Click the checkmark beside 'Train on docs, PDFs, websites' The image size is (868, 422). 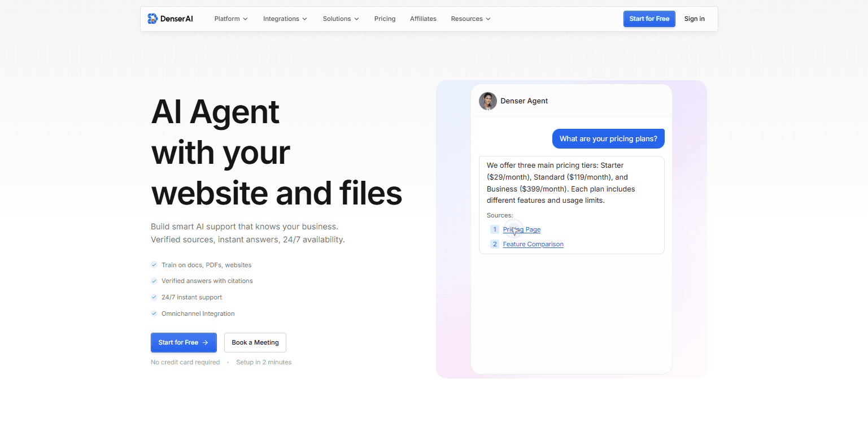pyautogui.click(x=154, y=264)
